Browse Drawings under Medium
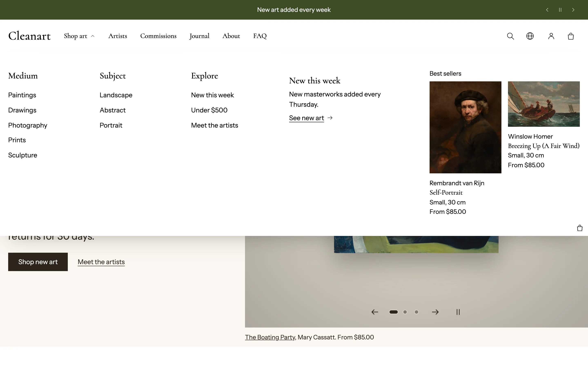588x368 pixels. (x=22, y=110)
